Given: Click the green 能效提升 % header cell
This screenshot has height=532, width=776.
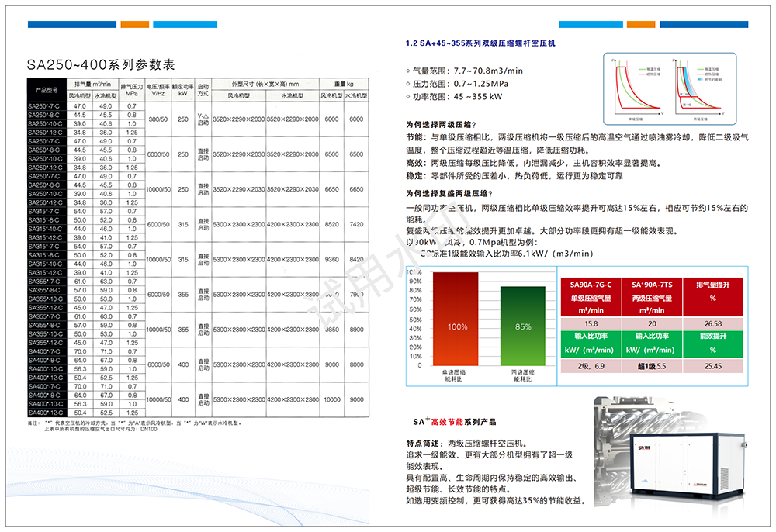Looking at the screenshot, I should point(712,343).
